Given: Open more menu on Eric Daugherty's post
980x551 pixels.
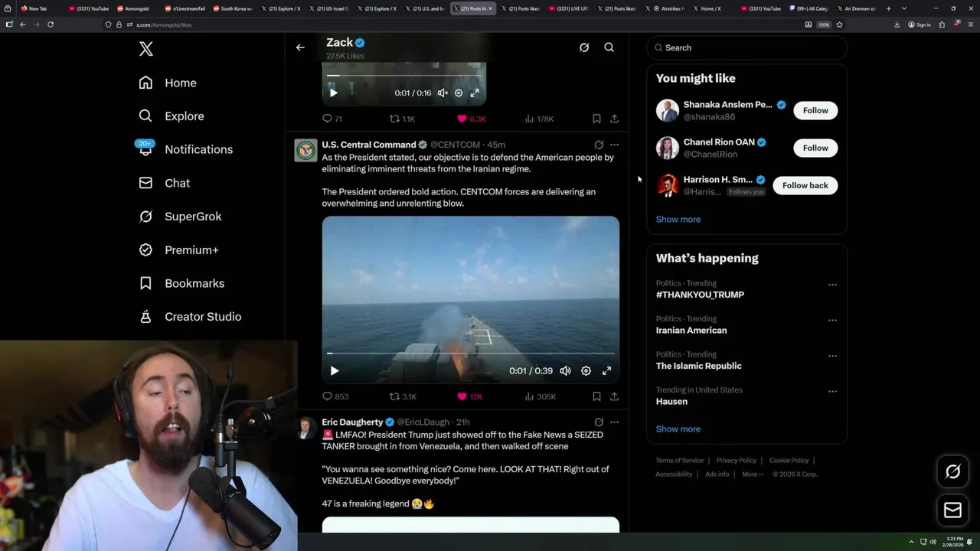Looking at the screenshot, I should coord(614,422).
